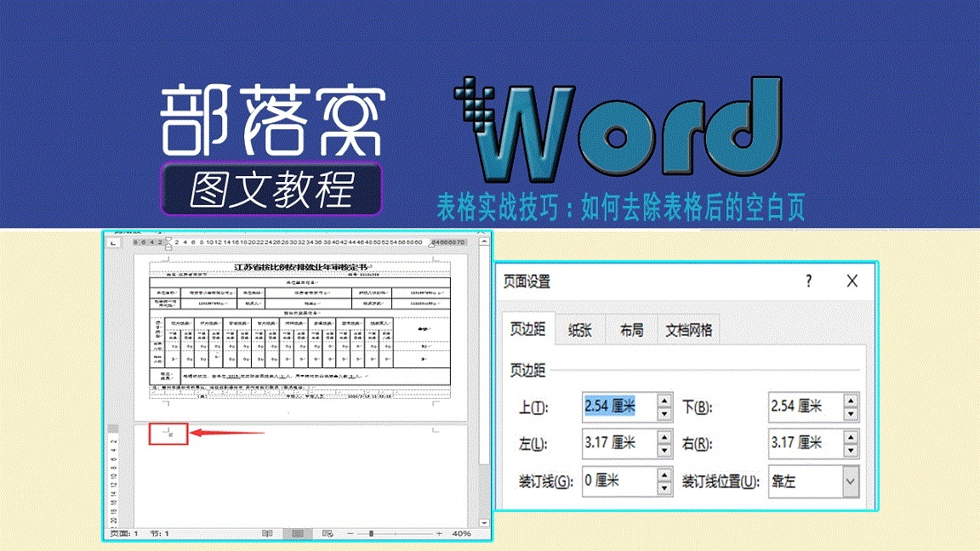Click the zoom in plus button
Image resolution: width=980 pixels, height=551 pixels.
pyautogui.click(x=439, y=533)
